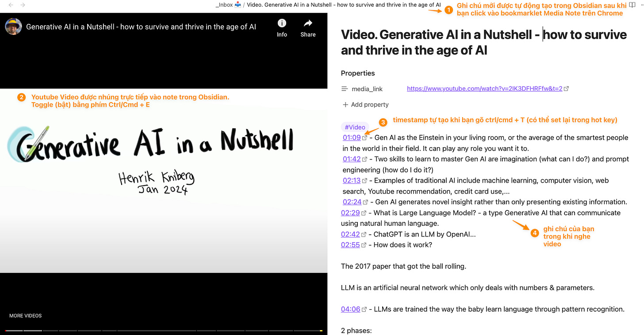Go back with the left arrow
The image size is (644, 335).
pyautogui.click(x=11, y=5)
